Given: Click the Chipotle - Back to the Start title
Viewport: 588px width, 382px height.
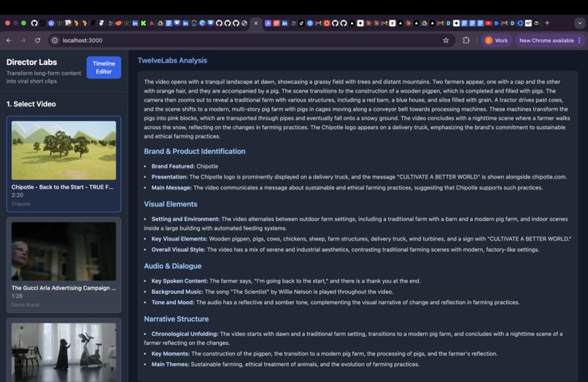Looking at the screenshot, I should pyautogui.click(x=62, y=187).
